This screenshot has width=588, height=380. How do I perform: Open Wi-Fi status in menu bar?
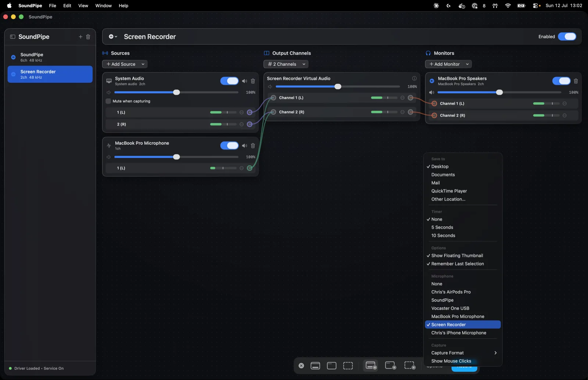pyautogui.click(x=508, y=6)
